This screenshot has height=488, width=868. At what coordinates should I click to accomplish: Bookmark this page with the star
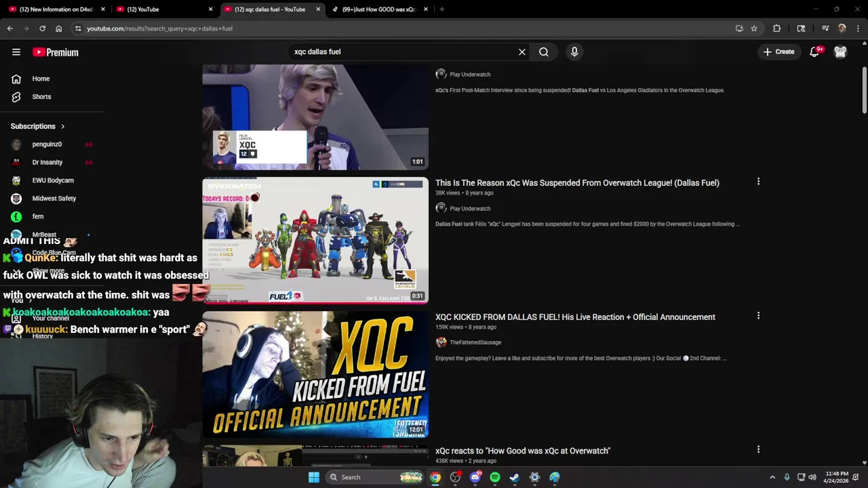754,28
